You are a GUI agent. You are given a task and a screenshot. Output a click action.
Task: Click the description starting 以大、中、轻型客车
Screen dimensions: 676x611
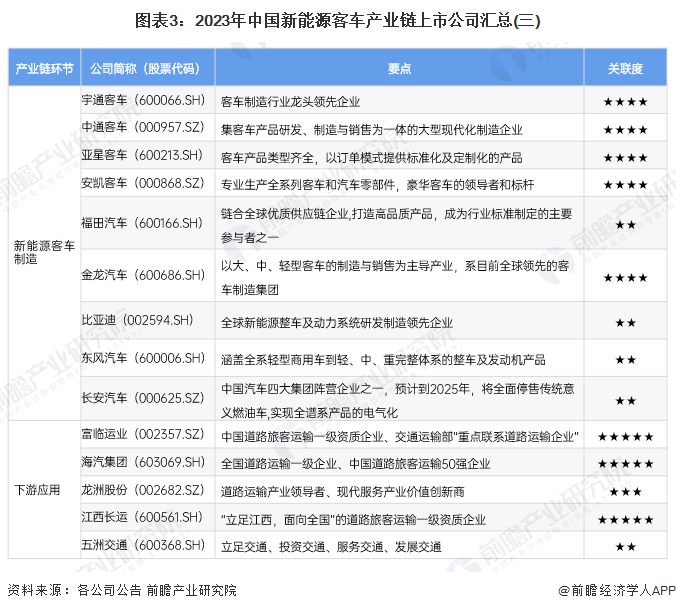(395, 277)
